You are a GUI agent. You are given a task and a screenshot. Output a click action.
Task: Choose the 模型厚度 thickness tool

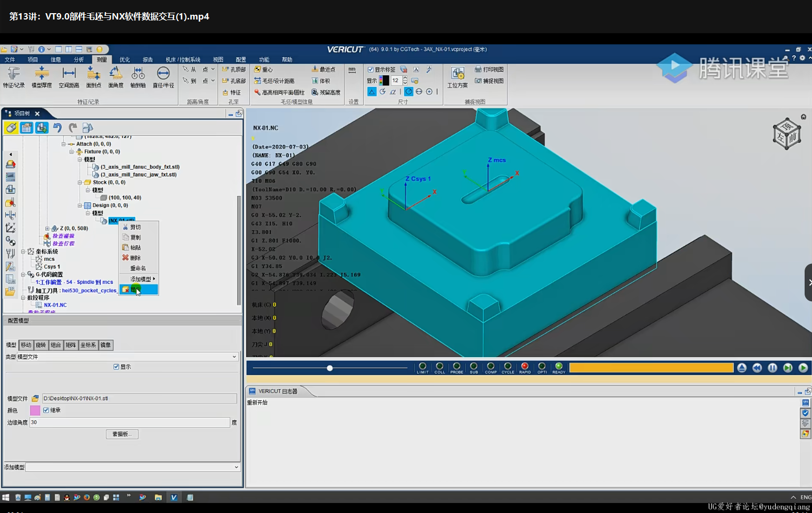[42, 77]
